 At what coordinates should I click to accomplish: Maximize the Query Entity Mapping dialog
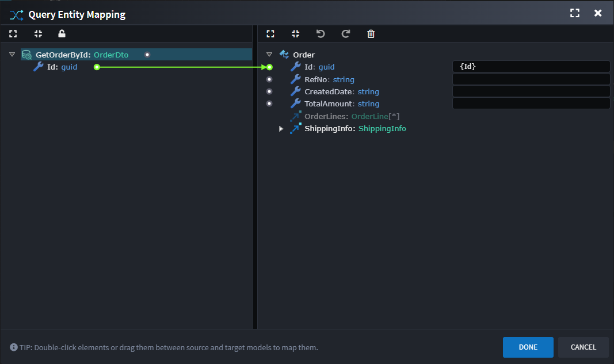(x=574, y=12)
